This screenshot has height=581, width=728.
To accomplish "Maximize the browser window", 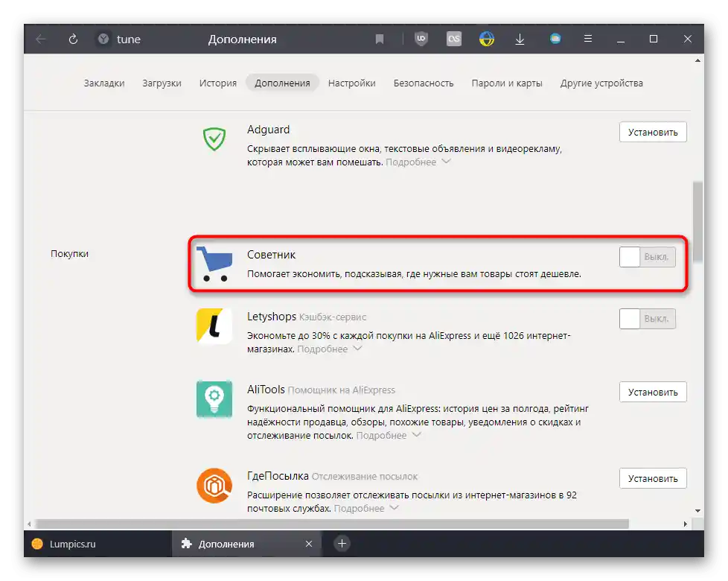I will tap(654, 39).
